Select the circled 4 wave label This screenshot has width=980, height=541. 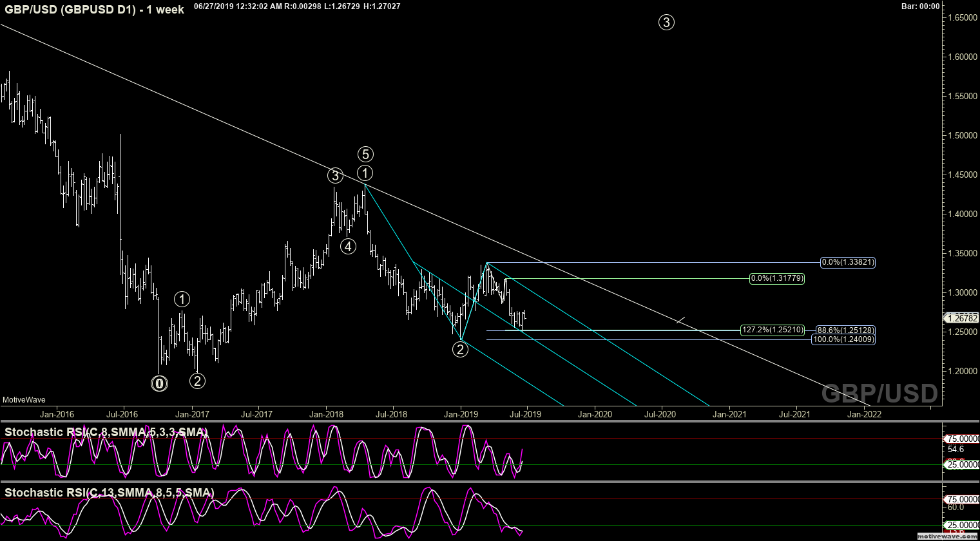pos(348,246)
